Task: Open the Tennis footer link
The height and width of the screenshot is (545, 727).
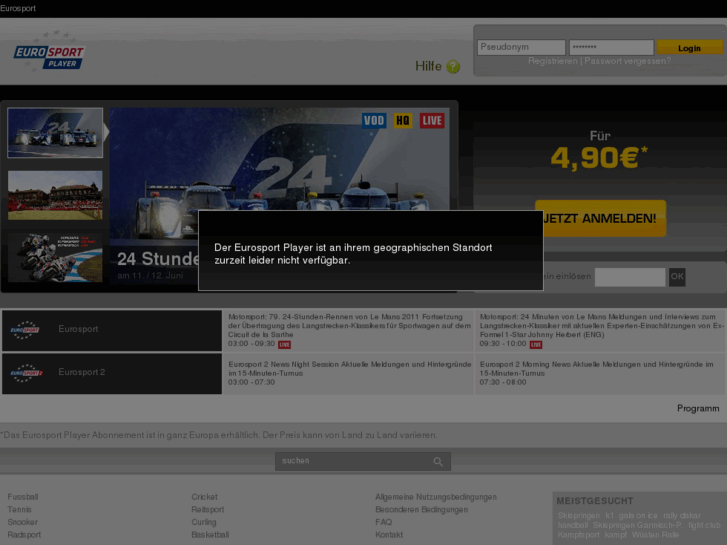Action: tap(19, 510)
